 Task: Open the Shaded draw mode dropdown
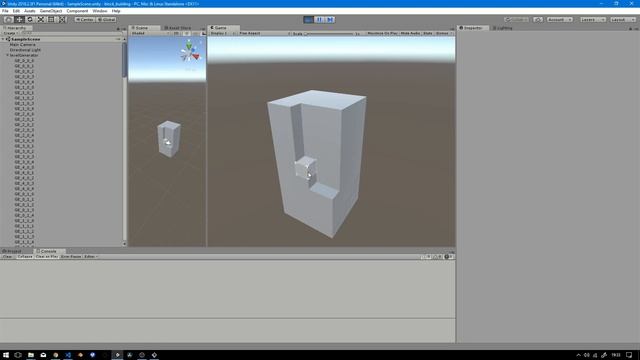click(x=149, y=33)
